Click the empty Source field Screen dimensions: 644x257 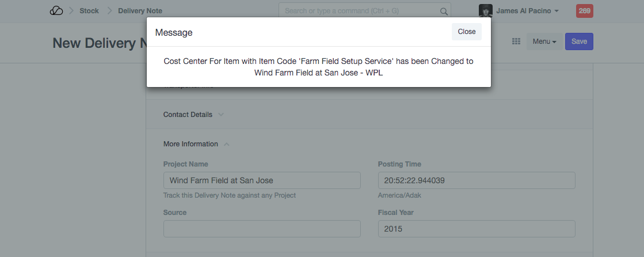pyautogui.click(x=262, y=229)
